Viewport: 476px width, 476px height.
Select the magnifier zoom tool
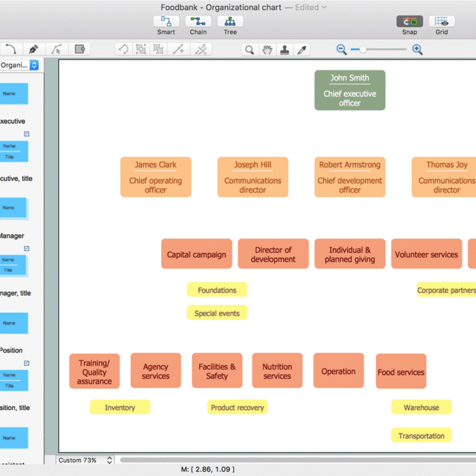pos(250,50)
